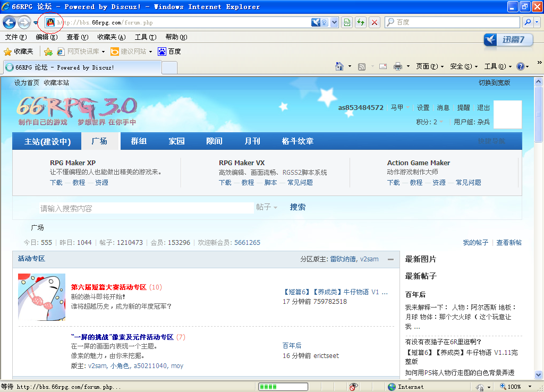Click the 搜索 forum search button

point(297,207)
